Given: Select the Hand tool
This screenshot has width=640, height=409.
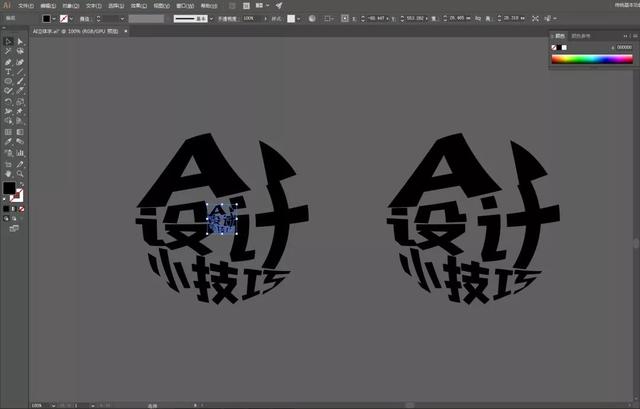Looking at the screenshot, I should [8, 174].
